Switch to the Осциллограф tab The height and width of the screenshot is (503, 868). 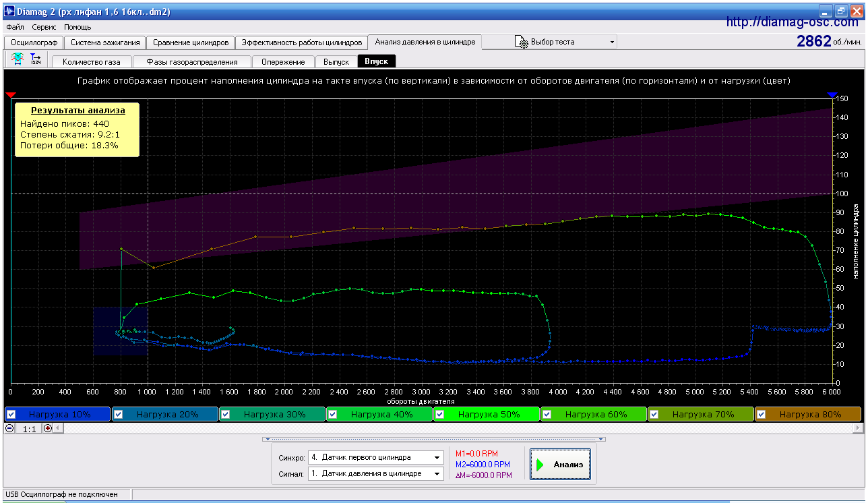point(34,42)
